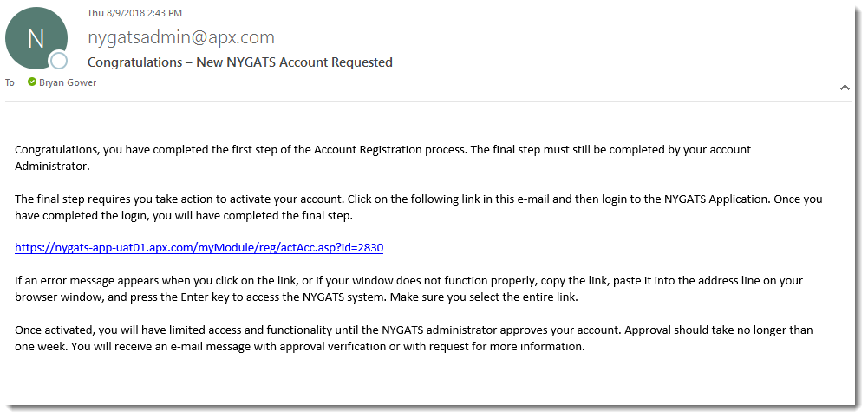Click the "To" recipient field label

(x=10, y=82)
